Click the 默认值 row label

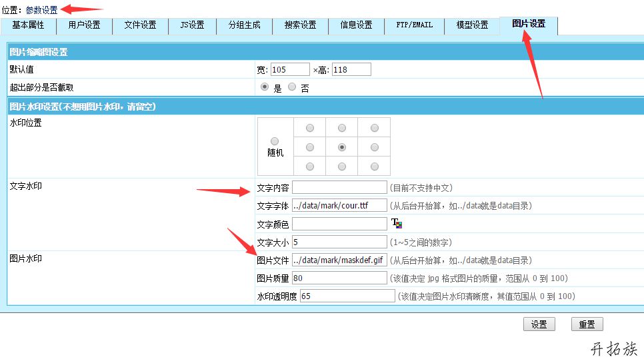click(21, 69)
